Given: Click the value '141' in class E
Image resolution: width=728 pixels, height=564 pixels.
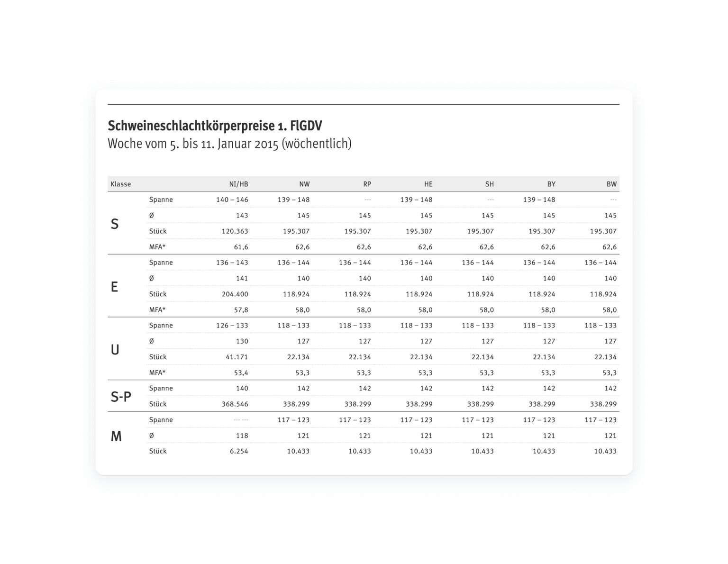Looking at the screenshot, I should (x=242, y=278).
